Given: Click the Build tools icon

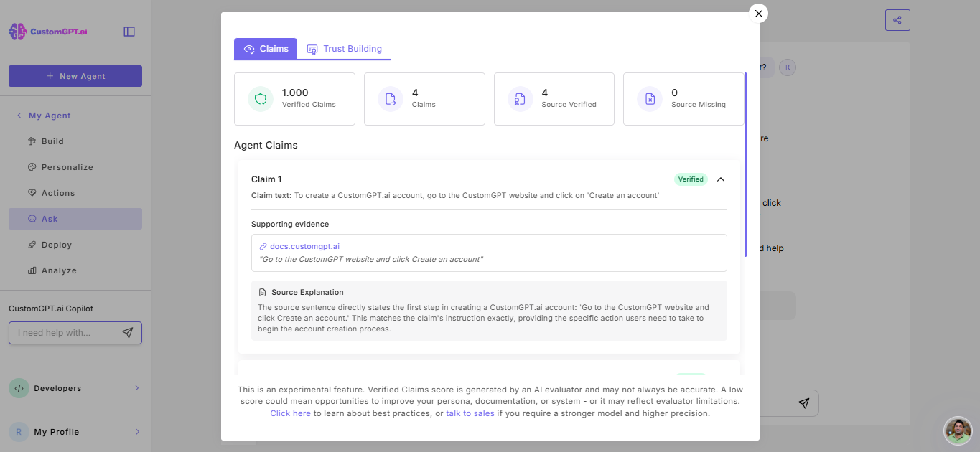Looking at the screenshot, I should pos(32,141).
